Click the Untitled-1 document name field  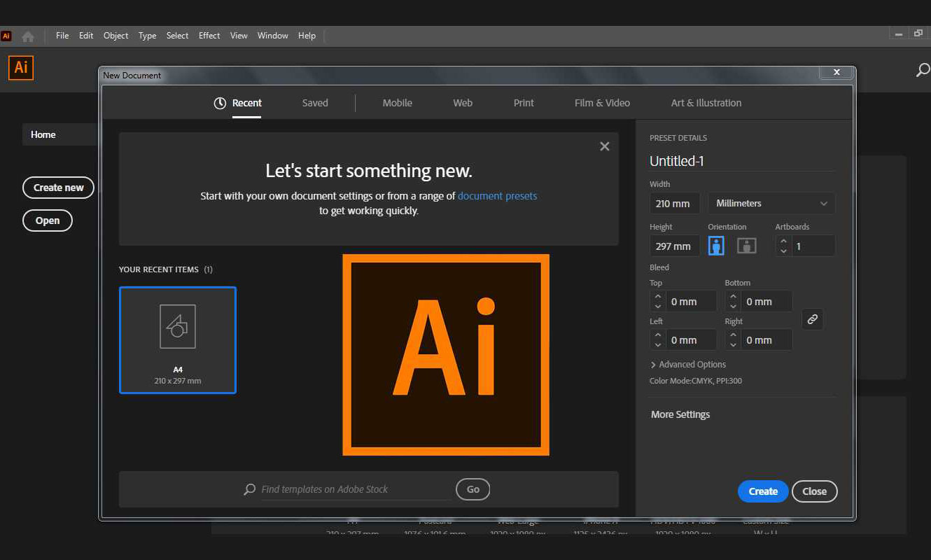(x=742, y=161)
